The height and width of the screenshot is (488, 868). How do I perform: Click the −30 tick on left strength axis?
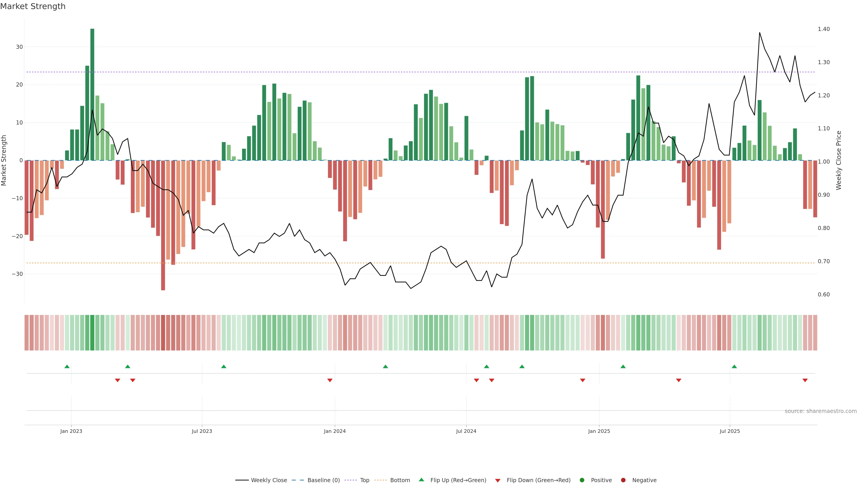17,274
